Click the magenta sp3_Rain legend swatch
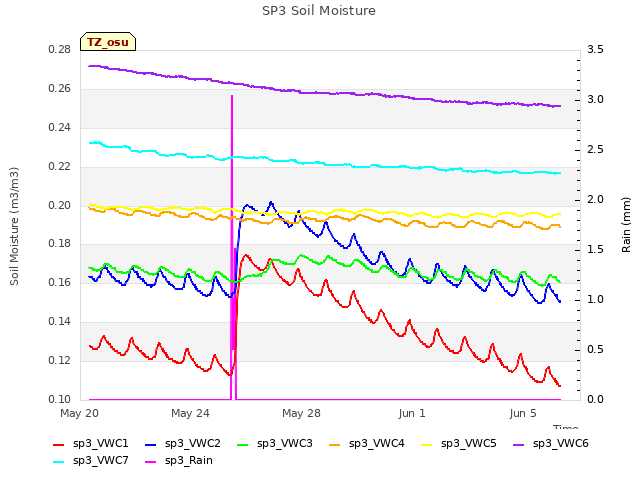 [x=151, y=462]
